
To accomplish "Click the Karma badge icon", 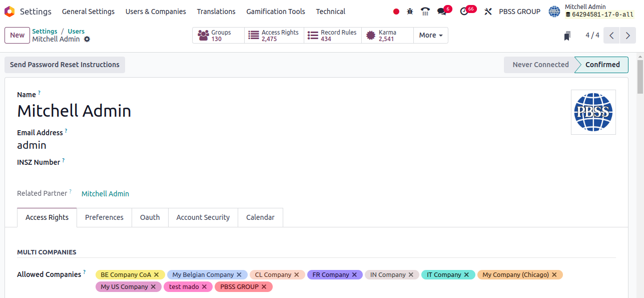I will 370,35.
